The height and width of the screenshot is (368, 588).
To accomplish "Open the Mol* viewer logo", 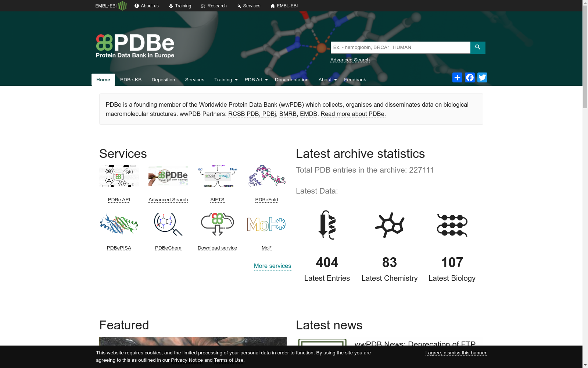I will [267, 224].
